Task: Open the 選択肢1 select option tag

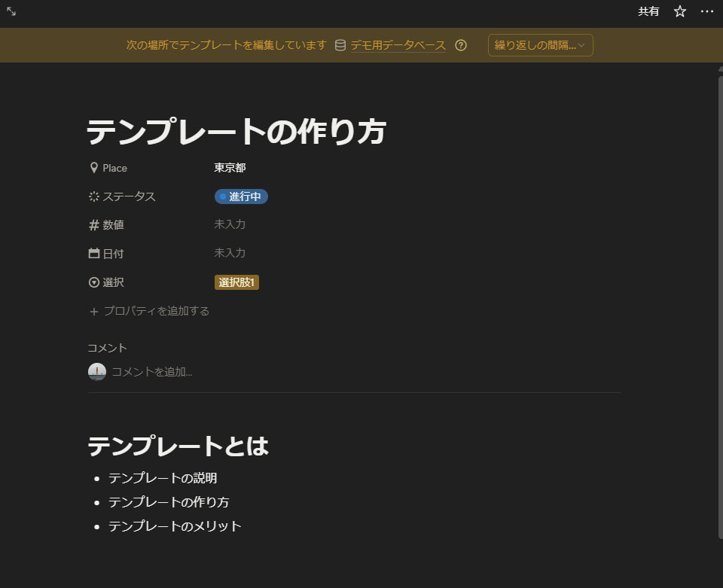Action: (236, 282)
